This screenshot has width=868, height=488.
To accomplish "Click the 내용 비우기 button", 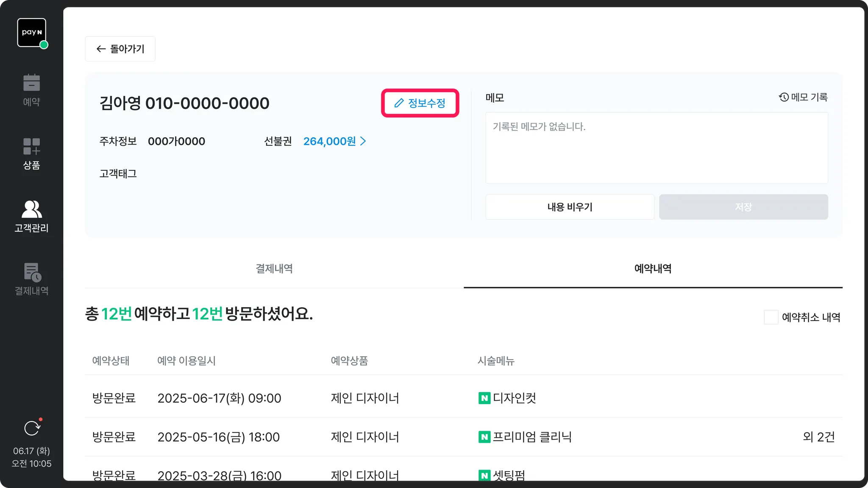I will [x=570, y=207].
